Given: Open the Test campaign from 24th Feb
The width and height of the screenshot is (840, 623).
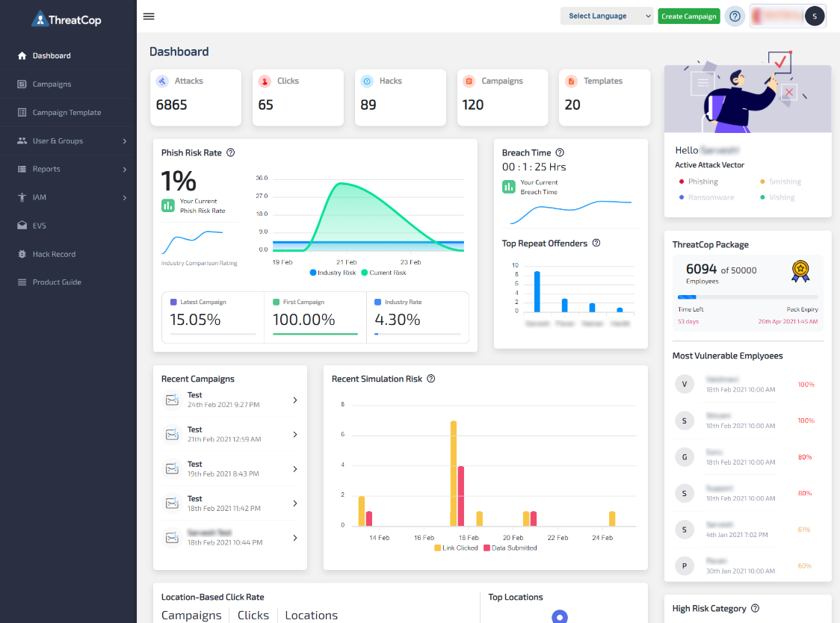Looking at the screenshot, I should coord(230,400).
